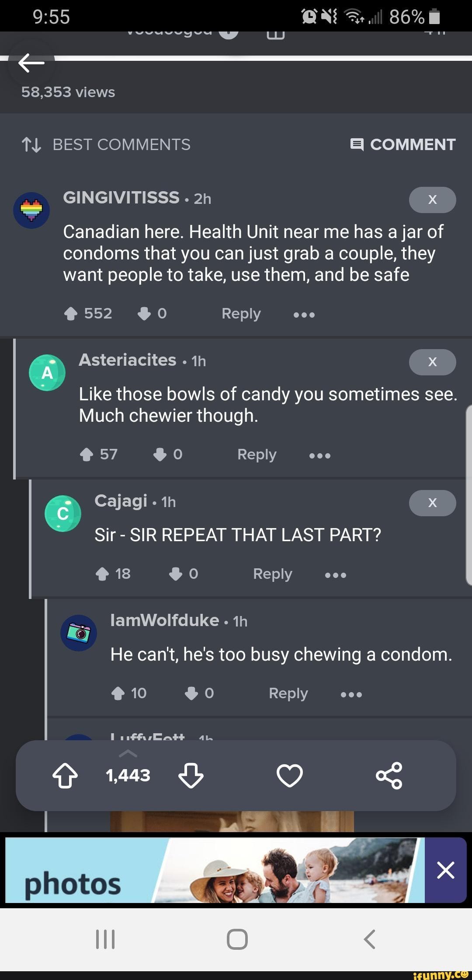
Task: Upvote GINGIVITISSS comment with 552 likes
Action: click(71, 313)
